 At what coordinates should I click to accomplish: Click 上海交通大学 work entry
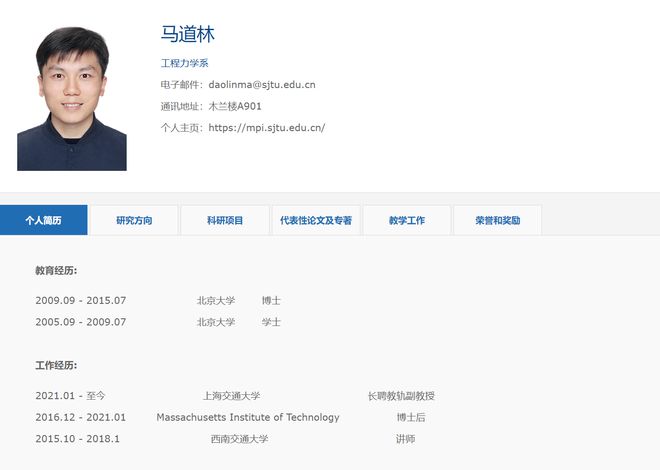[232, 396]
